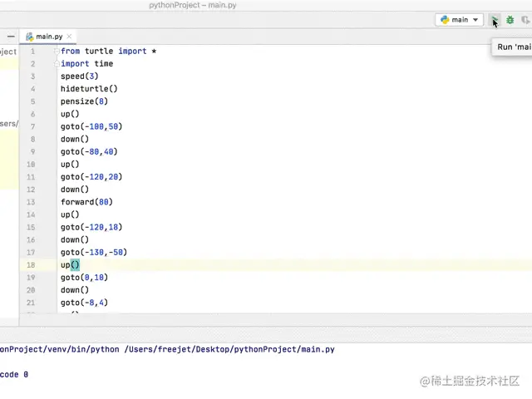Click goto(-80,40) code line
The image size is (532, 399).
[x=89, y=151]
